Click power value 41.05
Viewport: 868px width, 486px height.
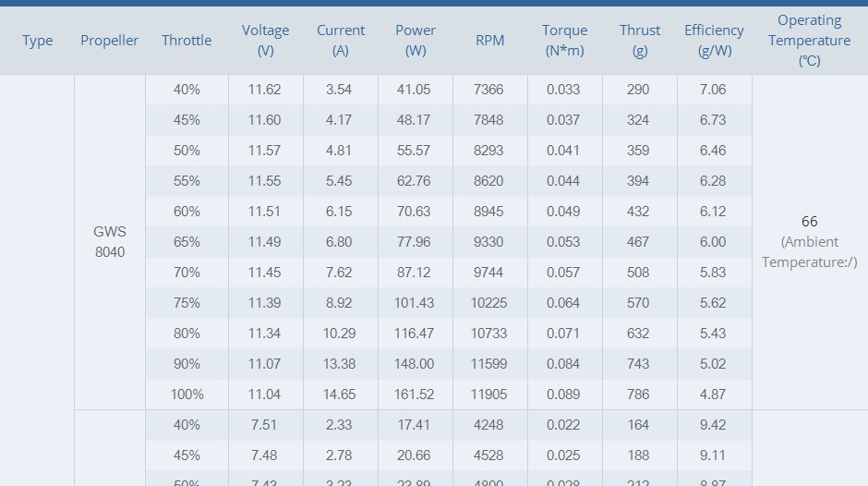[x=414, y=90]
